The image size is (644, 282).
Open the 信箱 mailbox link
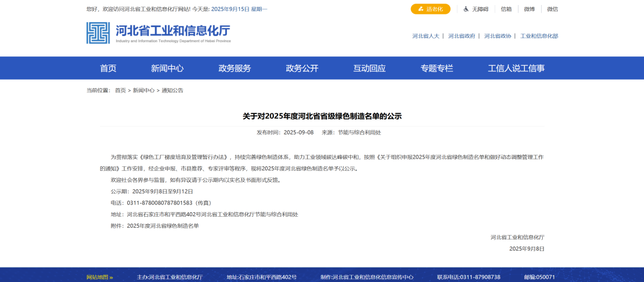tap(506, 9)
